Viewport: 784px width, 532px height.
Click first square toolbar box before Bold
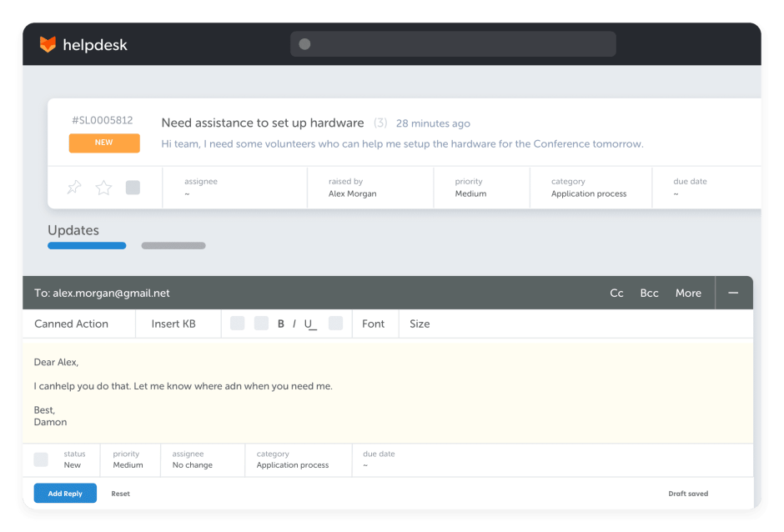[x=238, y=324]
